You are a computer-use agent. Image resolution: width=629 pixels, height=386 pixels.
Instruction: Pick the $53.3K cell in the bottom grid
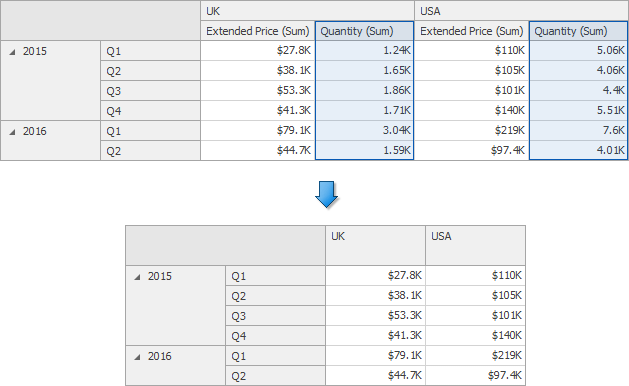(375, 316)
